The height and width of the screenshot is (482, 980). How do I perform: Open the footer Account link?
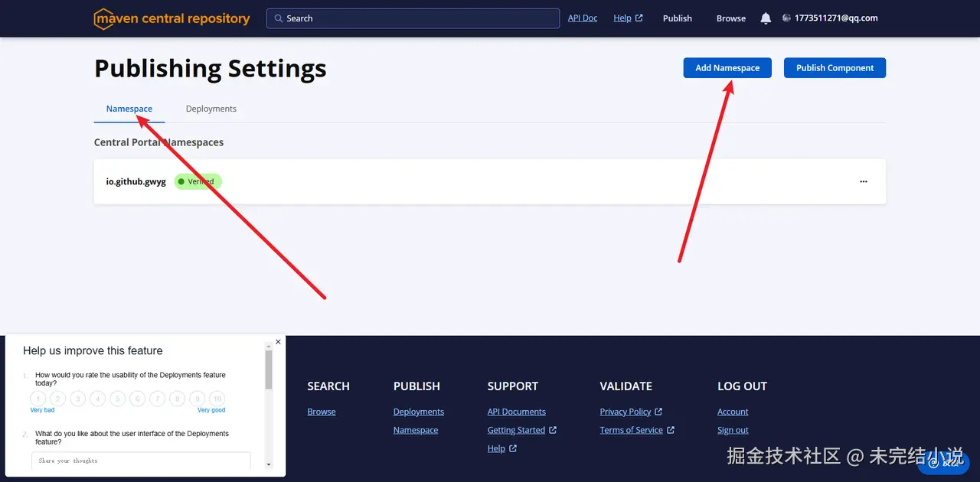733,412
